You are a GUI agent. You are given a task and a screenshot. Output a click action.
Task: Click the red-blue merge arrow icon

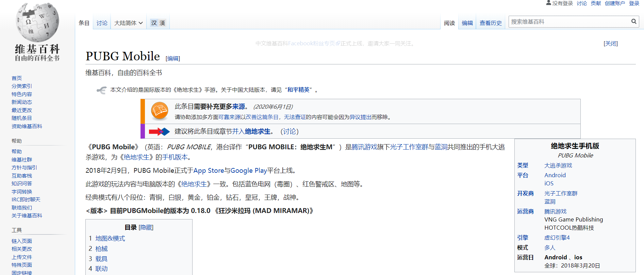(159, 132)
